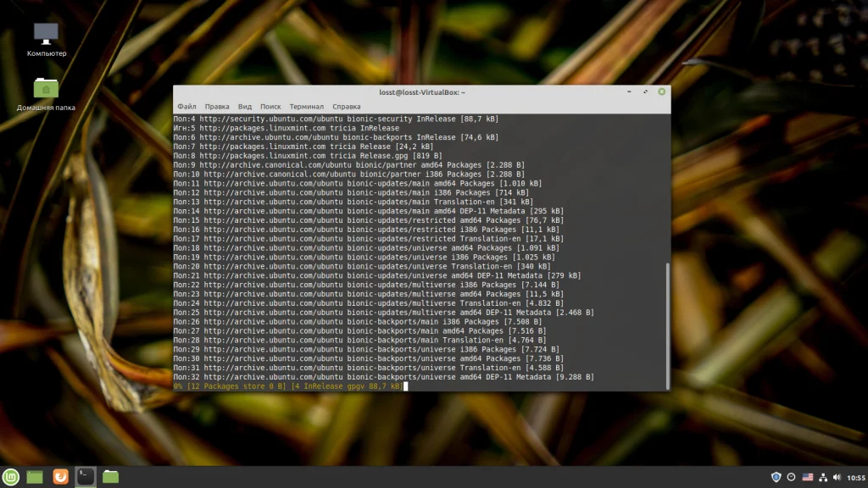
Task: Open the Компьютер desktop icon
Action: coord(47,40)
